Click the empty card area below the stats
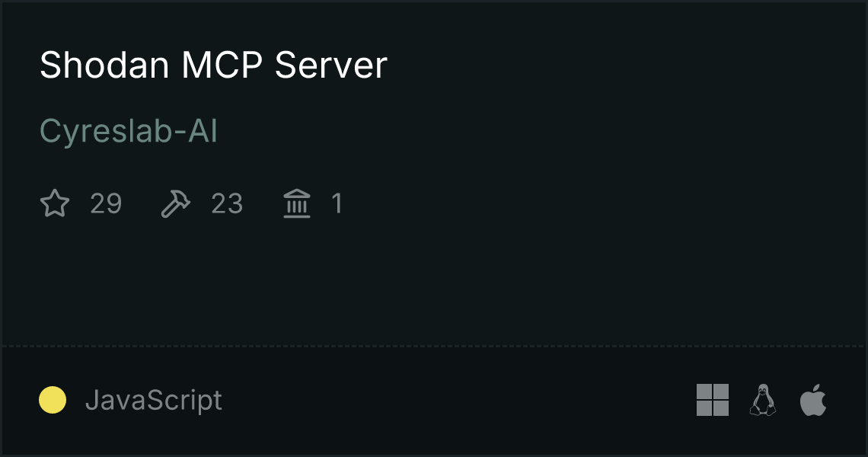 pyautogui.click(x=434, y=283)
